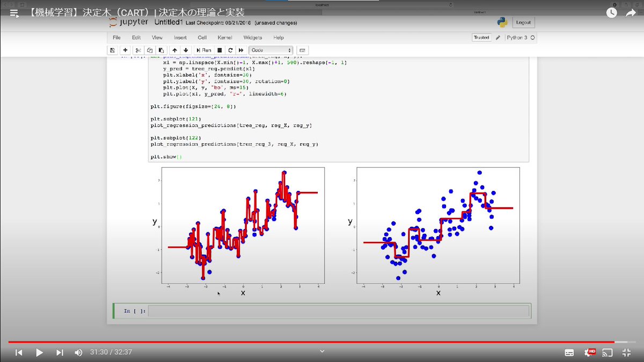Click the pencil edit icon next to Trusted

click(498, 38)
